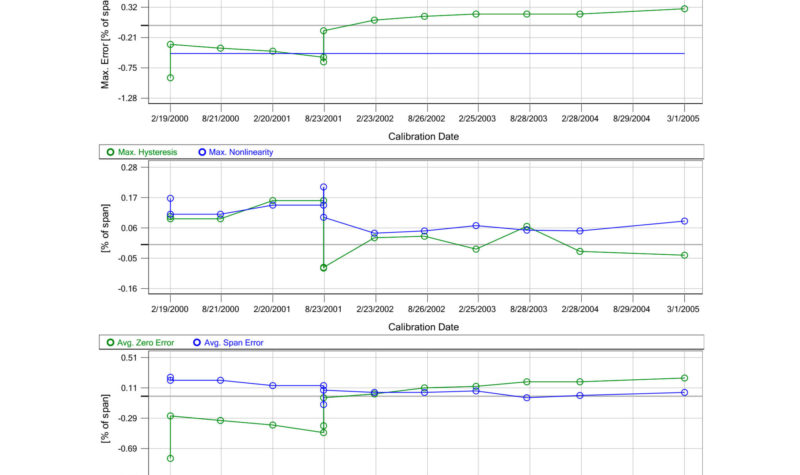Pick green hysteresis point at 2/28/2004
This screenshot has width=800, height=475.
click(x=580, y=251)
